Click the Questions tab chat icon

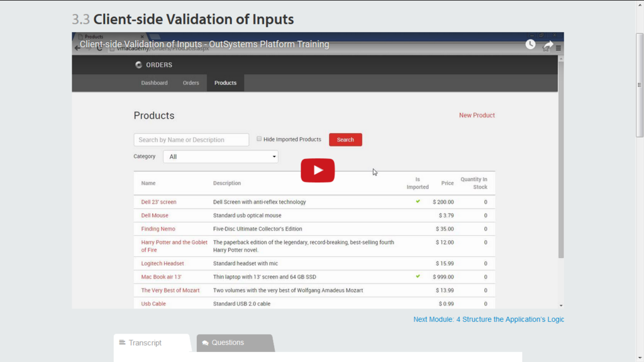pyautogui.click(x=206, y=343)
